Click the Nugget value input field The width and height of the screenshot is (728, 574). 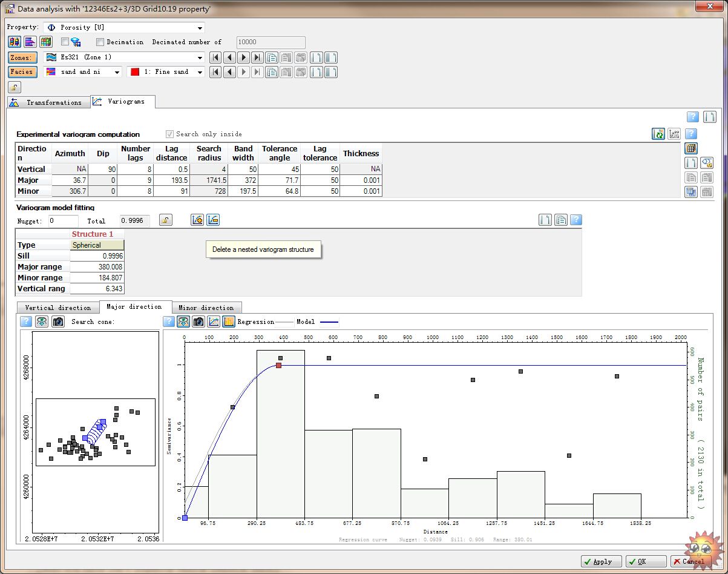[x=63, y=221]
